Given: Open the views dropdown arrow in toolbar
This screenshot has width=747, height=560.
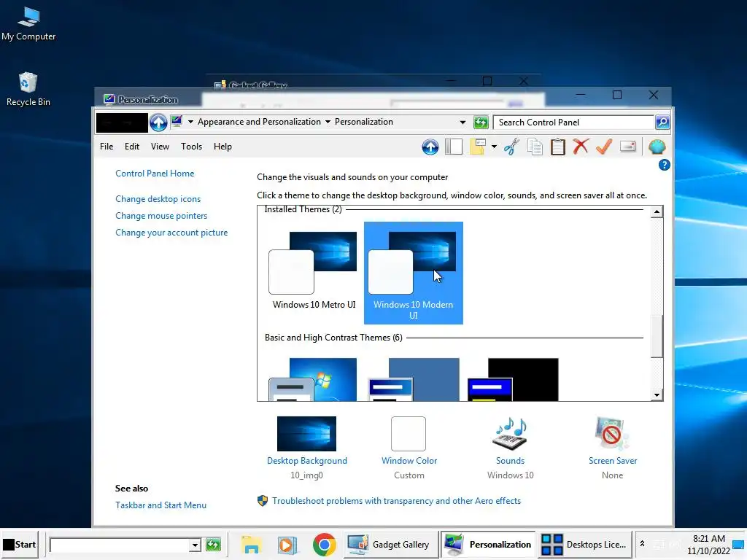Looking at the screenshot, I should point(494,147).
